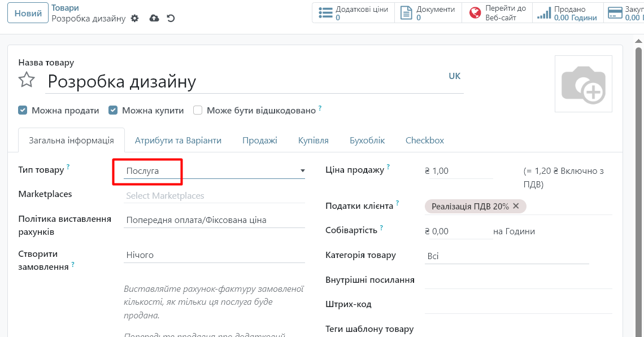Open the Продано sales statistics
The image size is (644, 337).
coord(567,13)
